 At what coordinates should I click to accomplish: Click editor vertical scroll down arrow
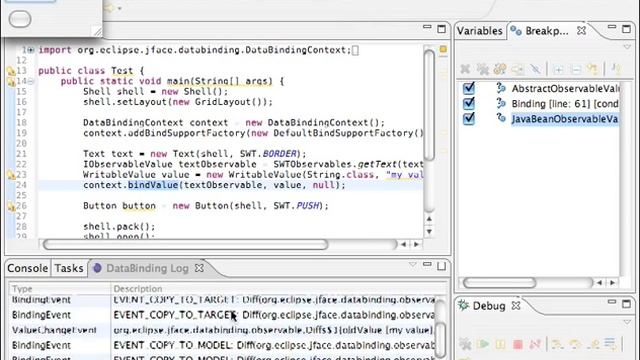[x=429, y=231]
